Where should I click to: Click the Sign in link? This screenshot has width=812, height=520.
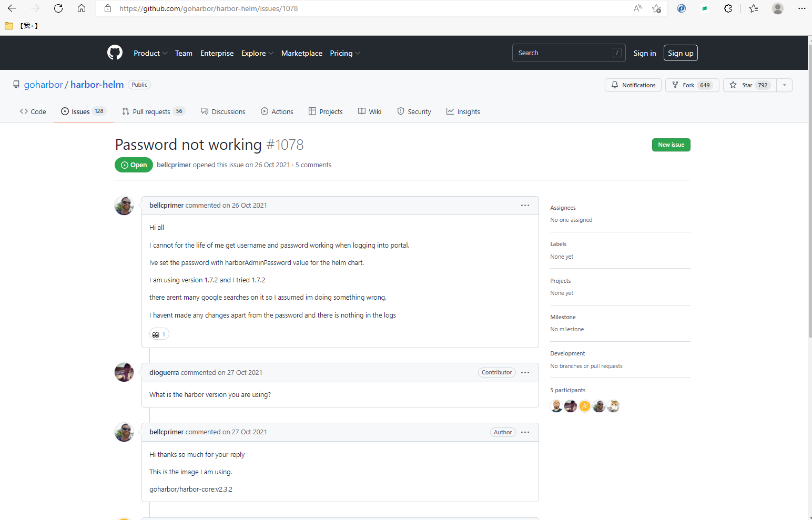tap(645, 53)
